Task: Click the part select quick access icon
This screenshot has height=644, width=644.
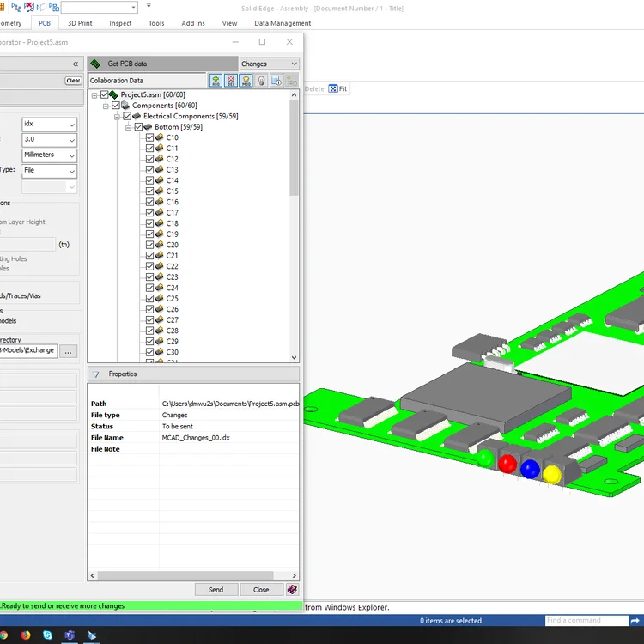Action: 41,7
